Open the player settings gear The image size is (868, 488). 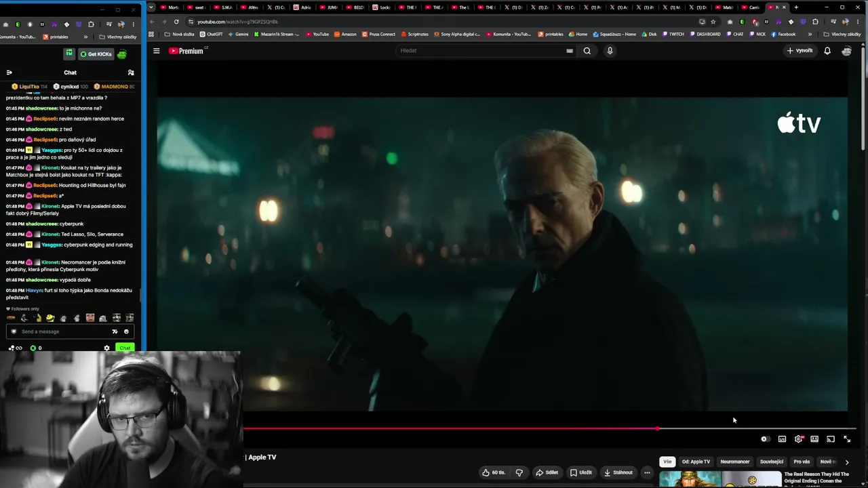click(x=798, y=439)
